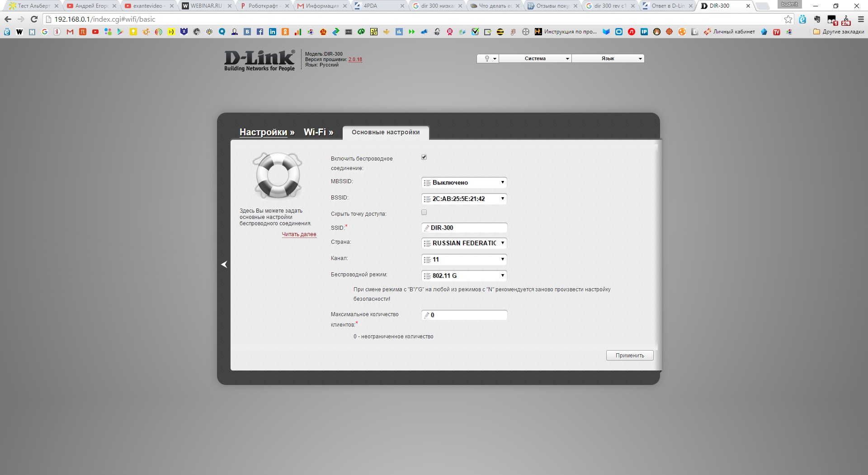Open the Yandex bookmark icon
This screenshot has width=868, height=475.
pyautogui.click(x=57, y=32)
